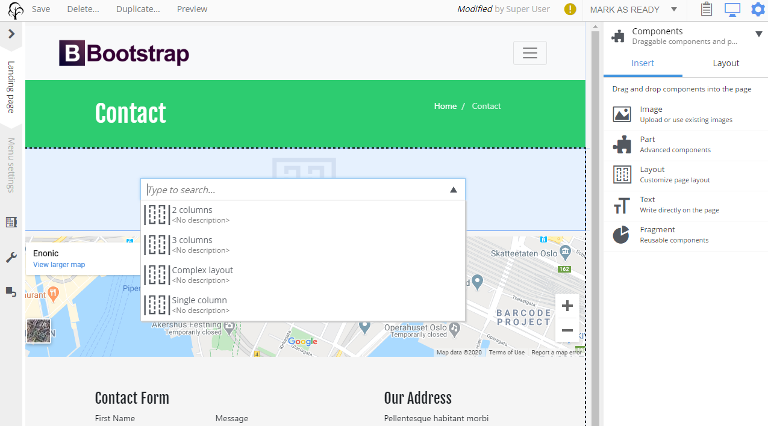Image resolution: width=768 pixels, height=426 pixels.
Task: Save the content
Action: click(41, 9)
